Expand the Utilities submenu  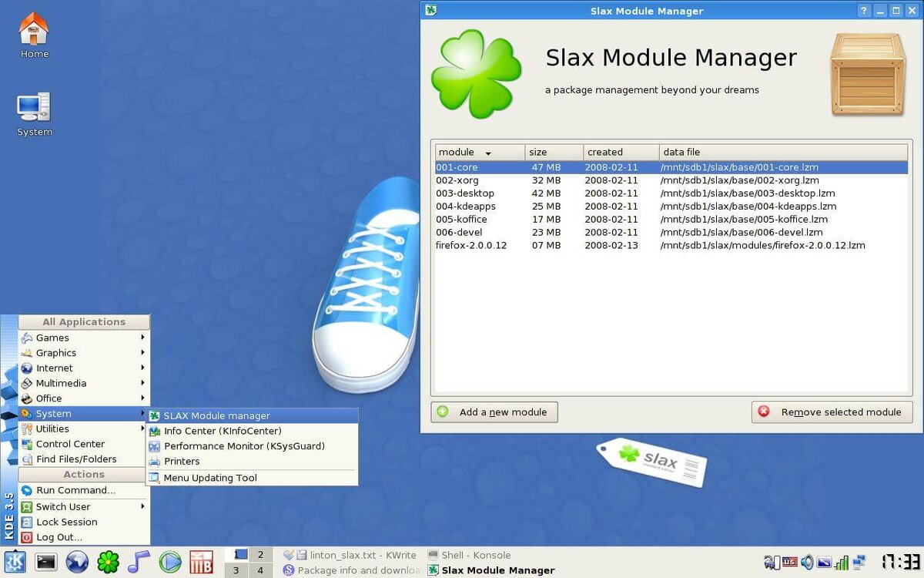tap(83, 428)
